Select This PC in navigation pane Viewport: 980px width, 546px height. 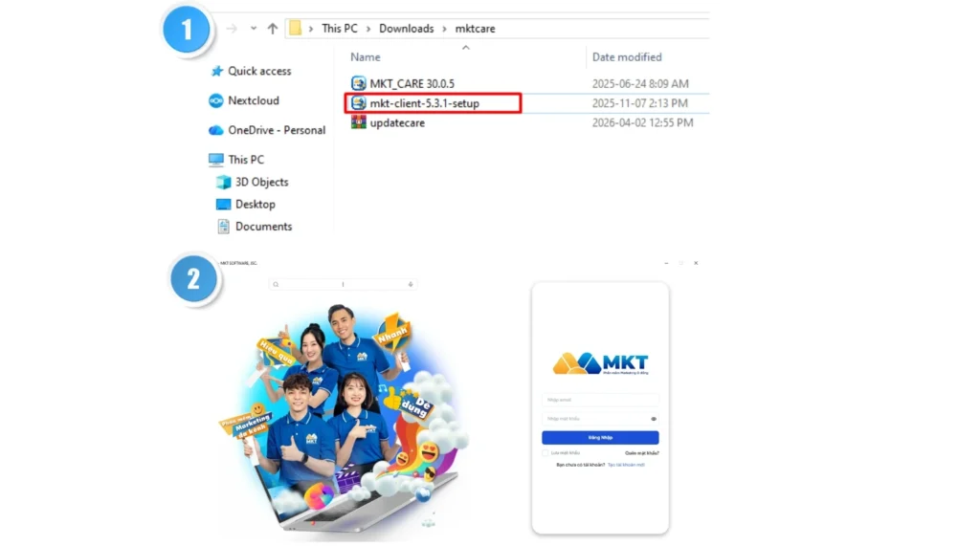(x=246, y=160)
